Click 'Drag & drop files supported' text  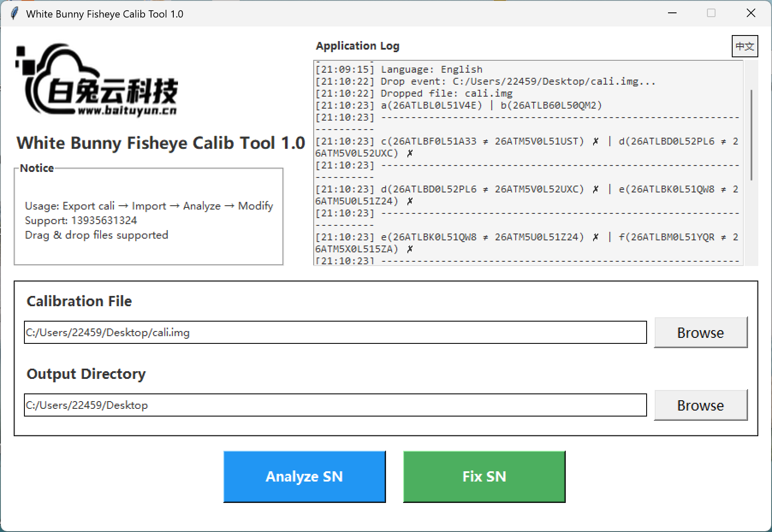coord(96,235)
